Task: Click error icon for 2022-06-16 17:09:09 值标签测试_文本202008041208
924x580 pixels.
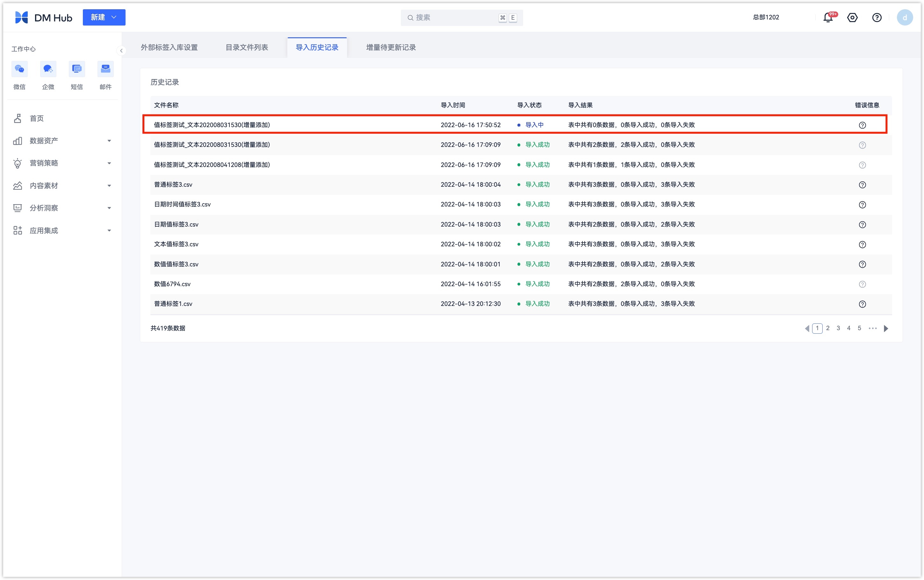Action: click(862, 165)
